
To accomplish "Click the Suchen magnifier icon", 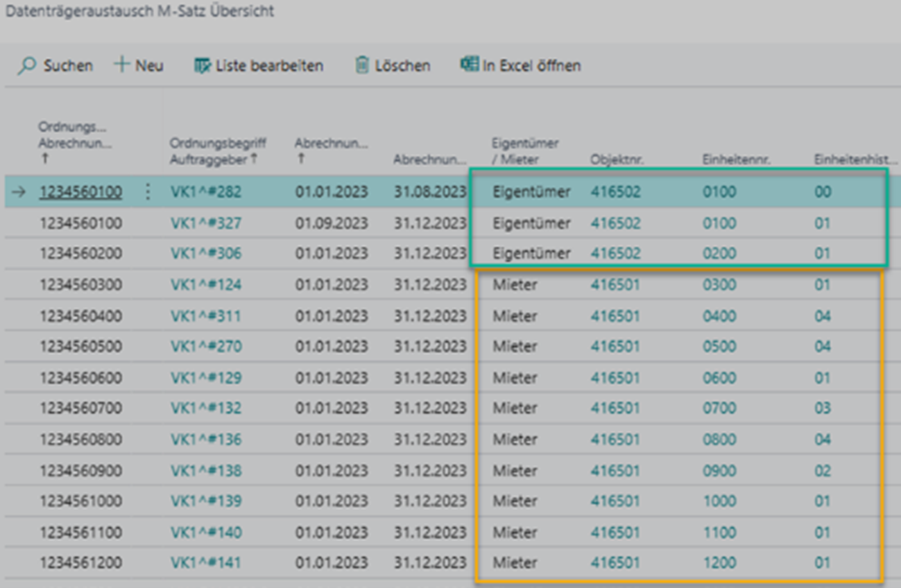I will coord(27,66).
